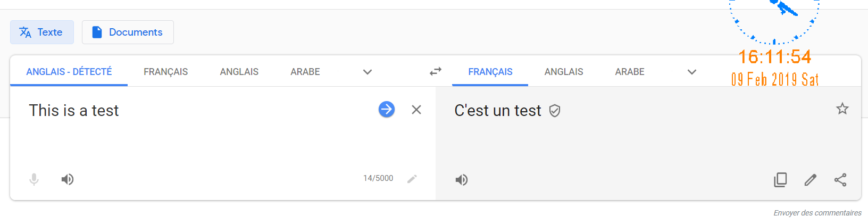Screen dimensions: 868x224
Task: Expand the source language list
Action: 368,72
